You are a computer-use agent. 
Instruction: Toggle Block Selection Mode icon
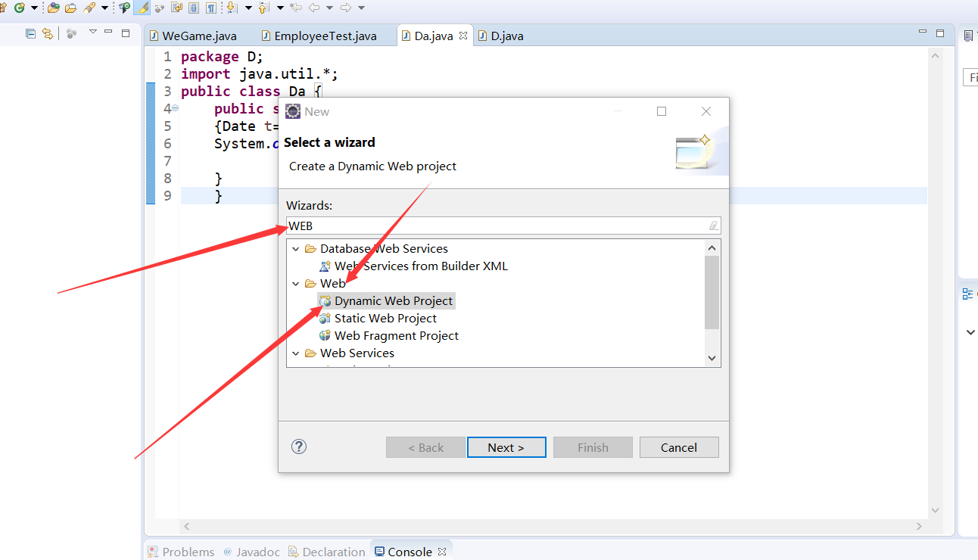click(x=194, y=8)
